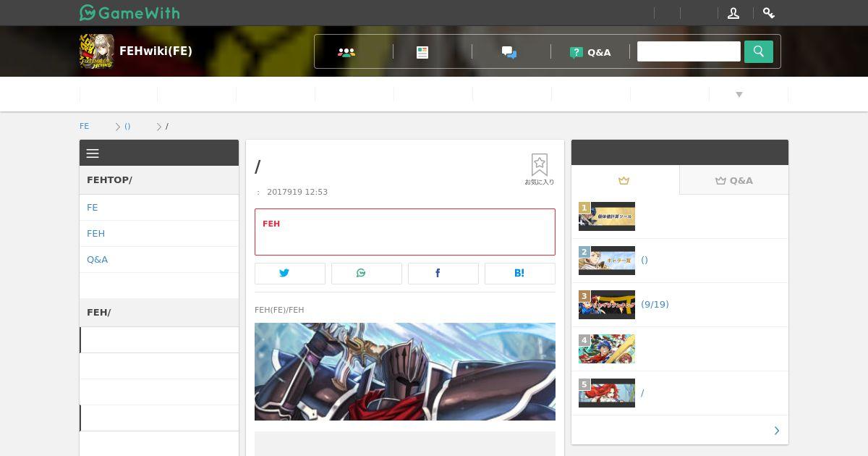Click the FEHTOP/ sidebar heading
This screenshot has height=456, width=868.
[159, 180]
